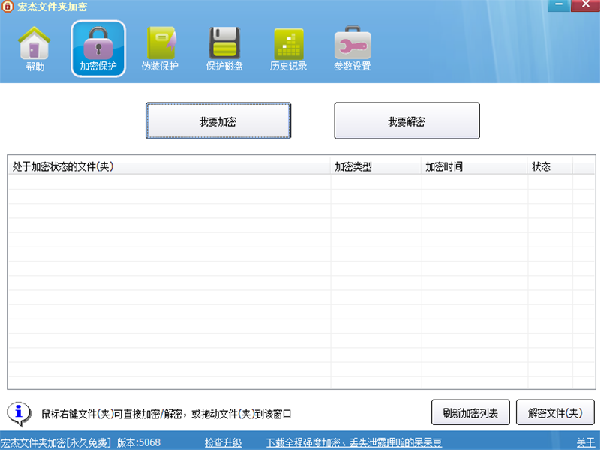Click the app logo in title bar
Viewport: 600px width, 450px height.
pyautogui.click(x=8, y=7)
